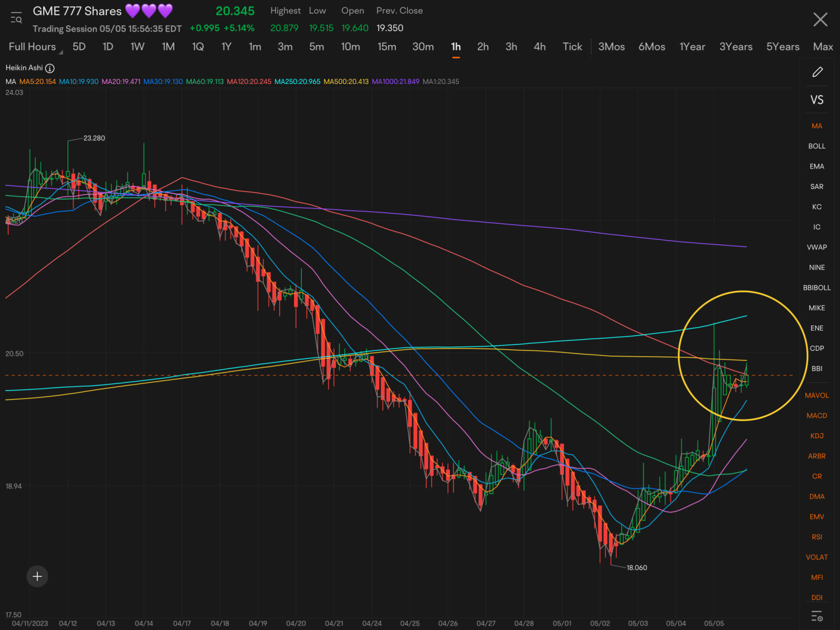Turn on the VWAP indicator

[x=817, y=247]
